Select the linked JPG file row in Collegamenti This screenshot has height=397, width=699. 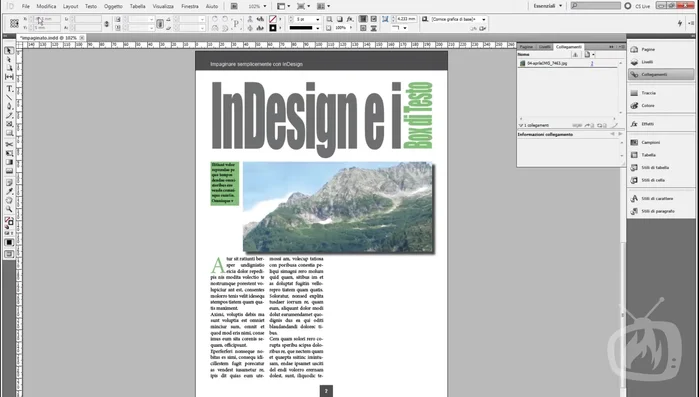(x=567, y=63)
